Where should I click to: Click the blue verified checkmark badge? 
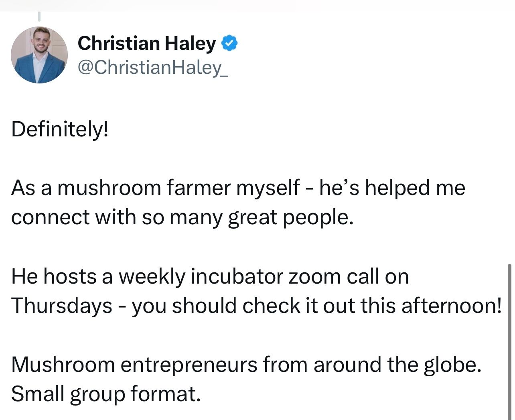229,43
